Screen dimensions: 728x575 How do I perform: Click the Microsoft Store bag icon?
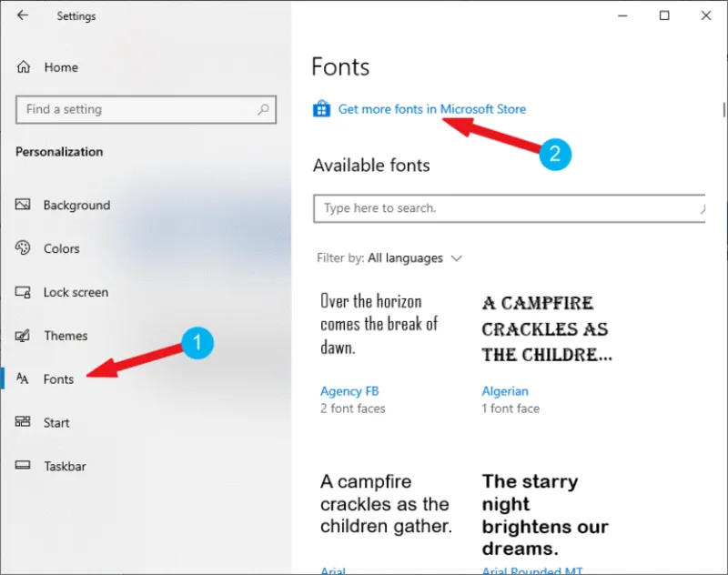(x=322, y=109)
